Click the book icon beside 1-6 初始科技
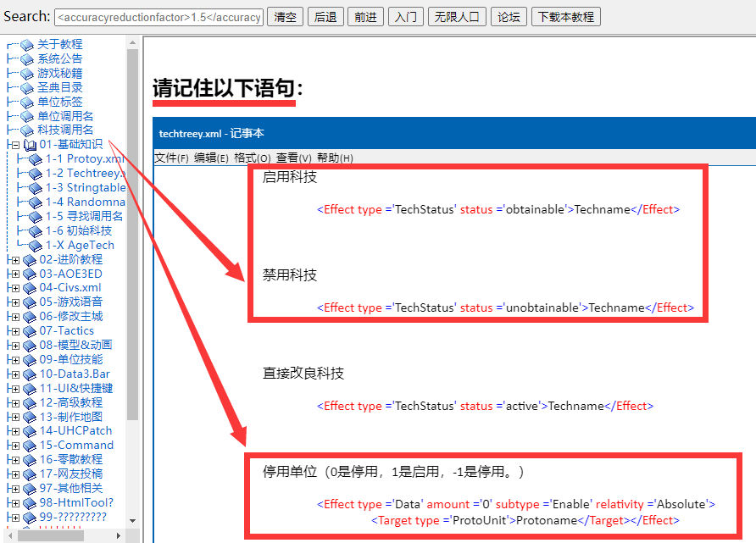The width and height of the screenshot is (756, 543). click(x=36, y=231)
